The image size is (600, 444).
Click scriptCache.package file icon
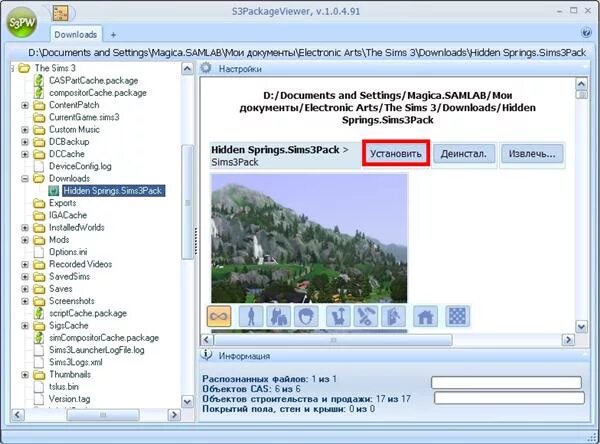click(x=39, y=313)
